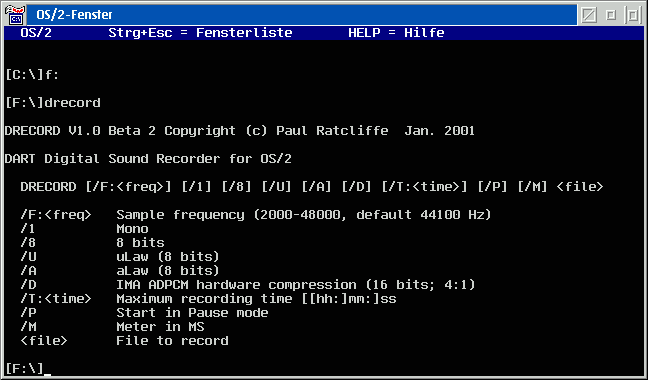Click the minimize window button in titlebar
648x380 pixels.
point(611,15)
